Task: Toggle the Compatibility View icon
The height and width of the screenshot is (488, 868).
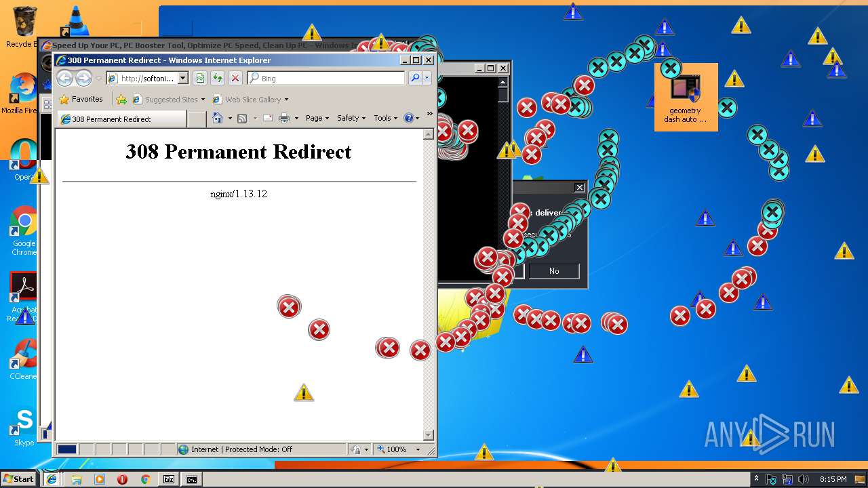Action: click(200, 79)
